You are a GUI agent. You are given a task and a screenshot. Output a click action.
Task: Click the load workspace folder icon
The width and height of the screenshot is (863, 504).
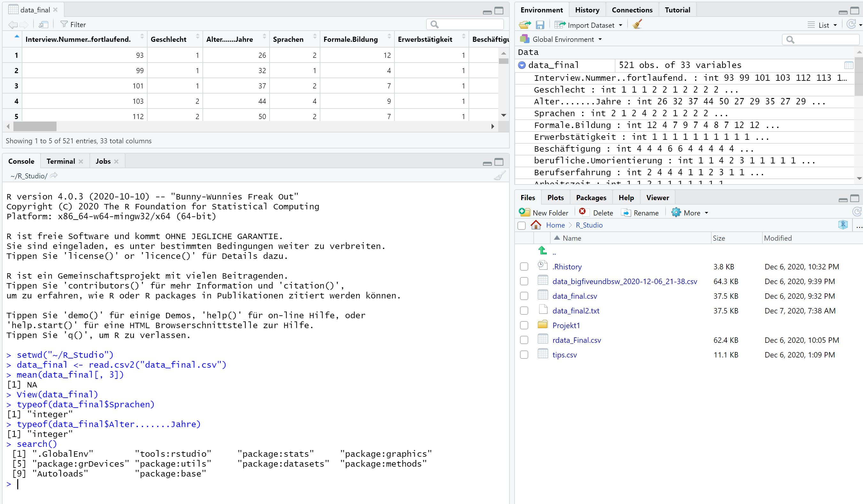[525, 25]
